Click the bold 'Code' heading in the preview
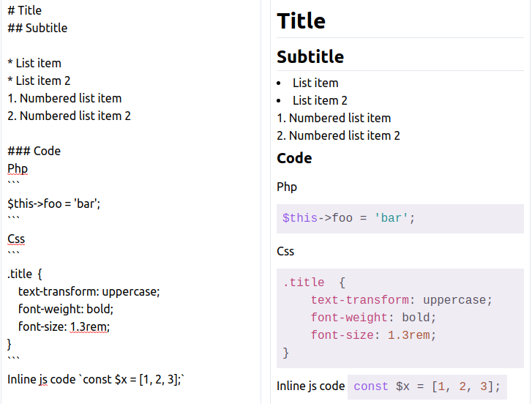The height and width of the screenshot is (404, 532). pos(294,158)
